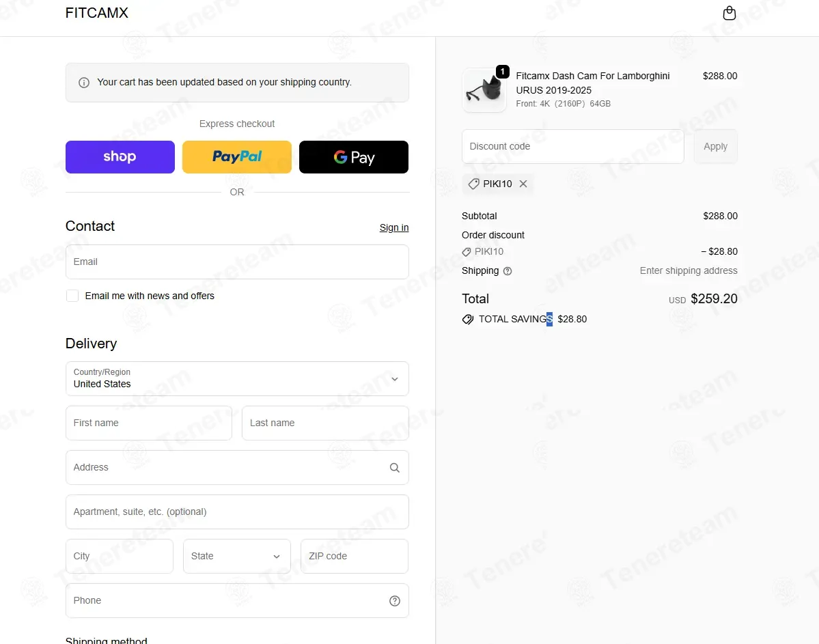Apply the discount code
The width and height of the screenshot is (819, 644).
(x=715, y=146)
